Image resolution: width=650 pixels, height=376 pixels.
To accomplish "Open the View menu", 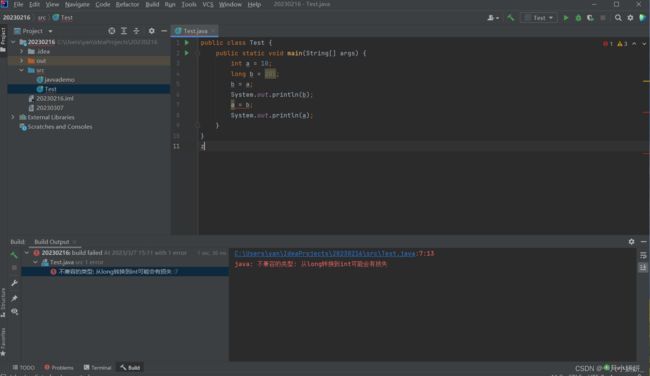I will 52,4.
